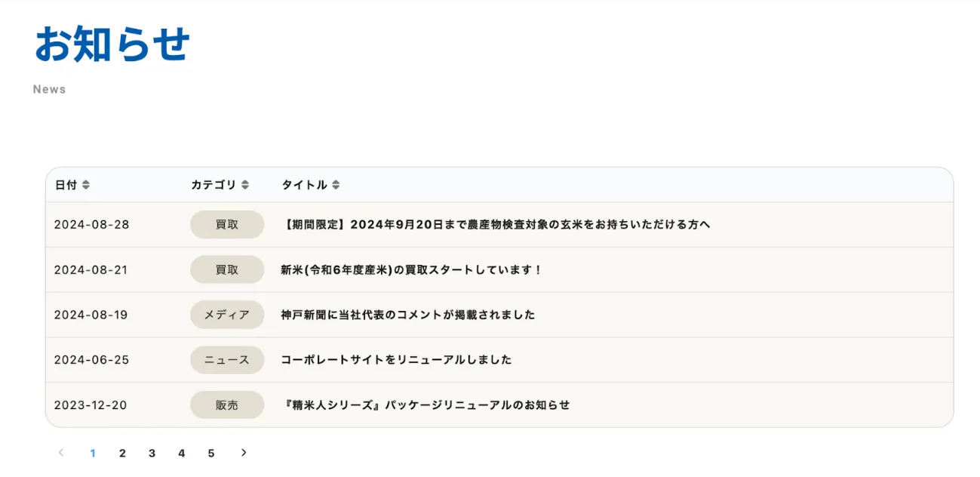Go to next page with right chevron
Image resolution: width=980 pixels, height=477 pixels.
coord(243,453)
